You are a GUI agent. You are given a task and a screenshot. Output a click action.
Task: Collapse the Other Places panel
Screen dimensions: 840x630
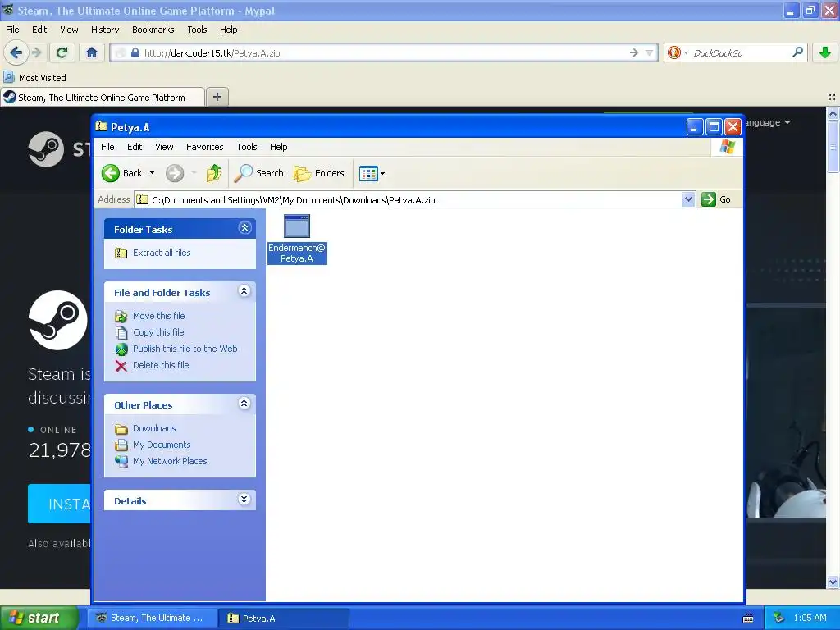pos(244,404)
